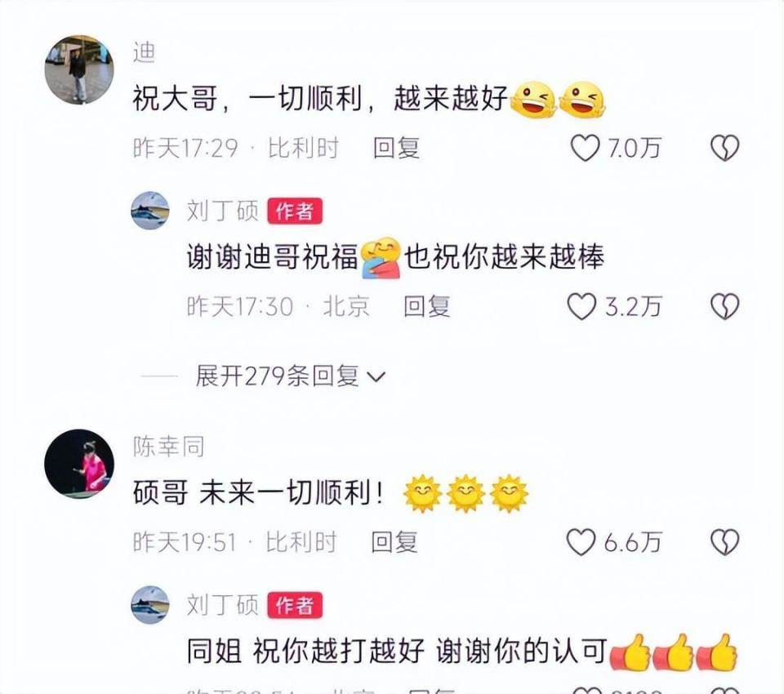Click 刘丁硕's name above 谢谢迪哥祝福
Screen dimensions: 784x694
[222, 211]
